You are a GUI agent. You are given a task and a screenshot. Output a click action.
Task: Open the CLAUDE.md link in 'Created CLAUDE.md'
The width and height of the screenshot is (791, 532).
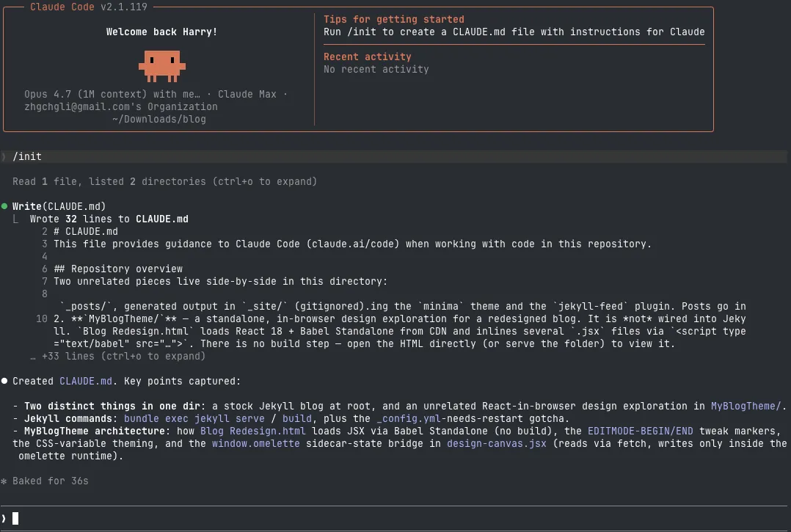(86, 381)
